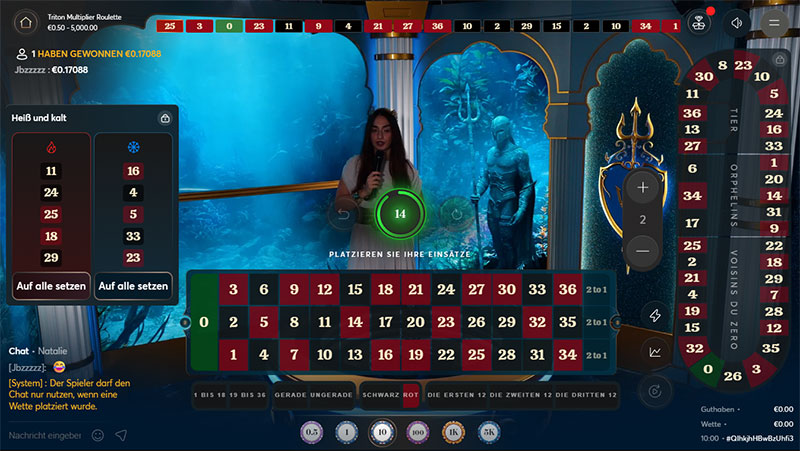This screenshot has width=800, height=451.
Task: Click the chat message input field
Action: pyautogui.click(x=45, y=435)
